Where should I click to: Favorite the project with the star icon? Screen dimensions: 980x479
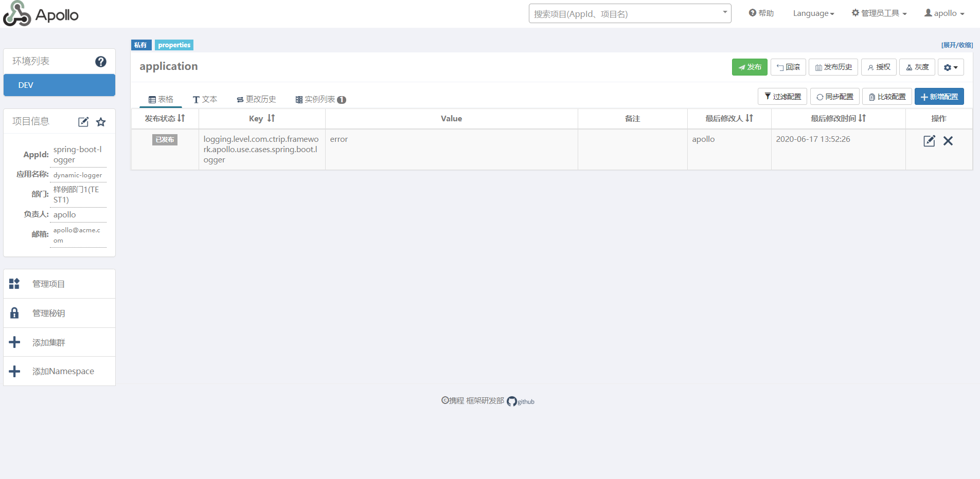[x=101, y=122]
